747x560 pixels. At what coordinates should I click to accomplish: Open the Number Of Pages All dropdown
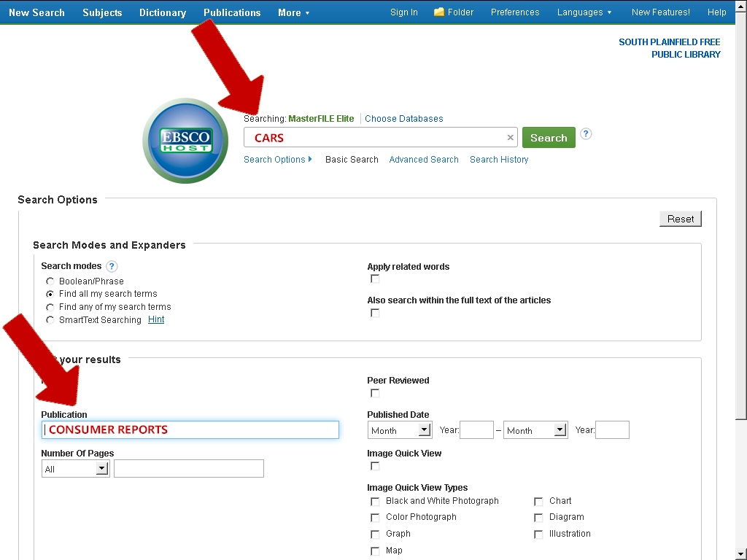coord(76,469)
